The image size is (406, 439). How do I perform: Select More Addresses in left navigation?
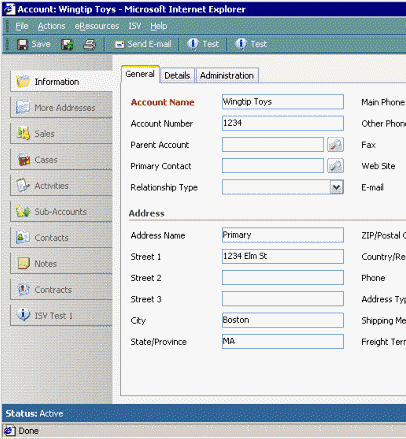pos(61,107)
